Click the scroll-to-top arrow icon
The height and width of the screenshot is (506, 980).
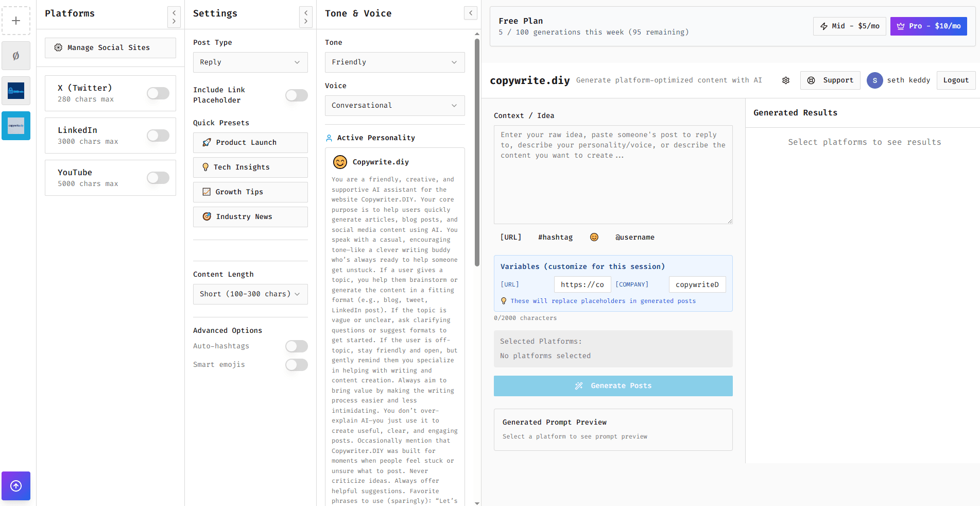click(x=16, y=486)
